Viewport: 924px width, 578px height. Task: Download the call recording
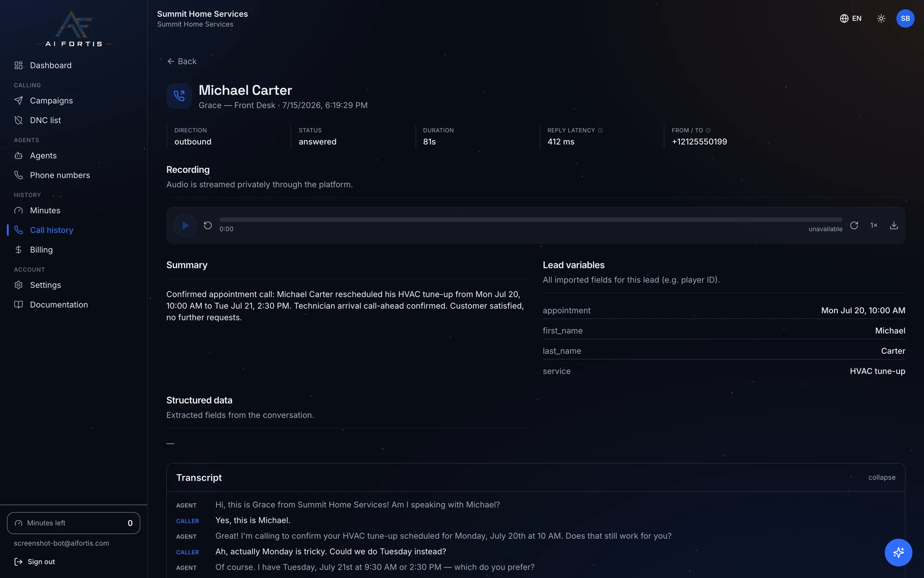[894, 225]
